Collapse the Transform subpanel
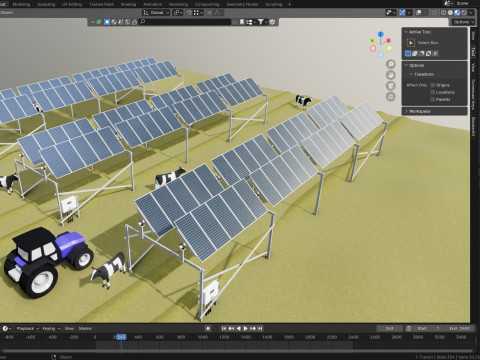The width and height of the screenshot is (480, 360). pos(411,74)
